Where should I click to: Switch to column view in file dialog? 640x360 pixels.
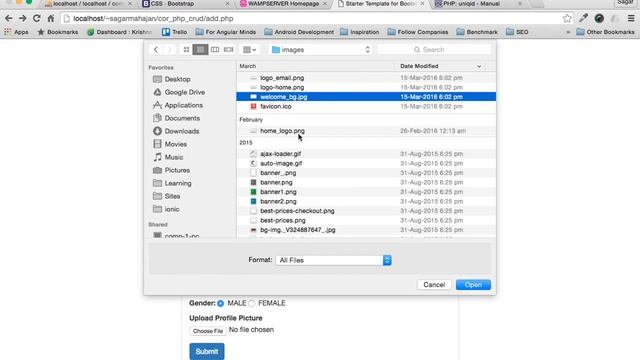coord(215,49)
